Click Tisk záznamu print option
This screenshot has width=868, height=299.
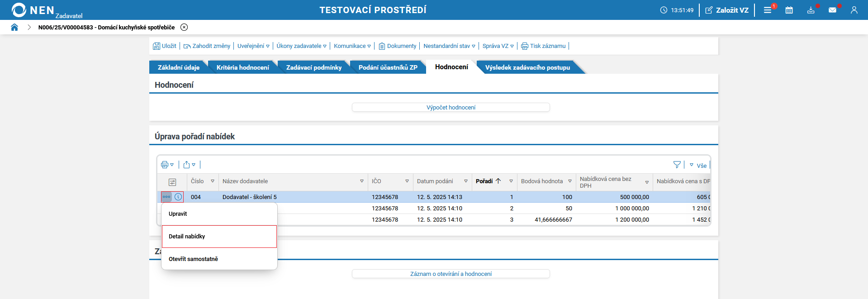click(543, 46)
